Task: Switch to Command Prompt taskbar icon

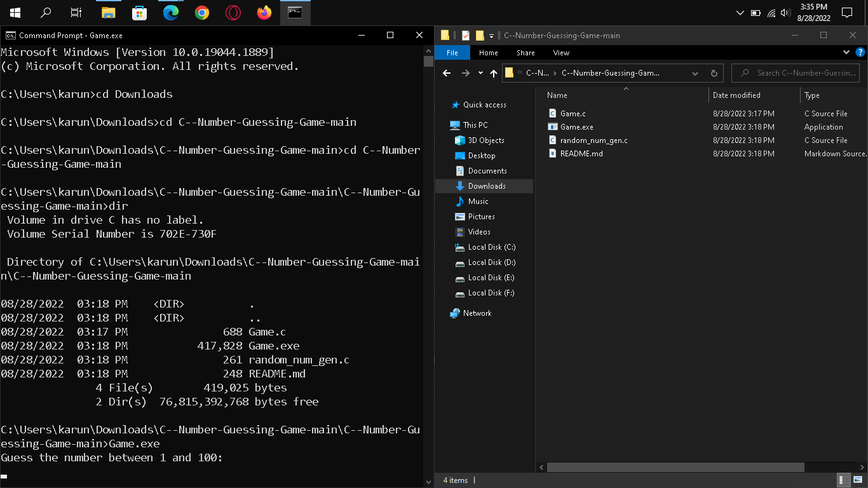Action: pyautogui.click(x=295, y=13)
